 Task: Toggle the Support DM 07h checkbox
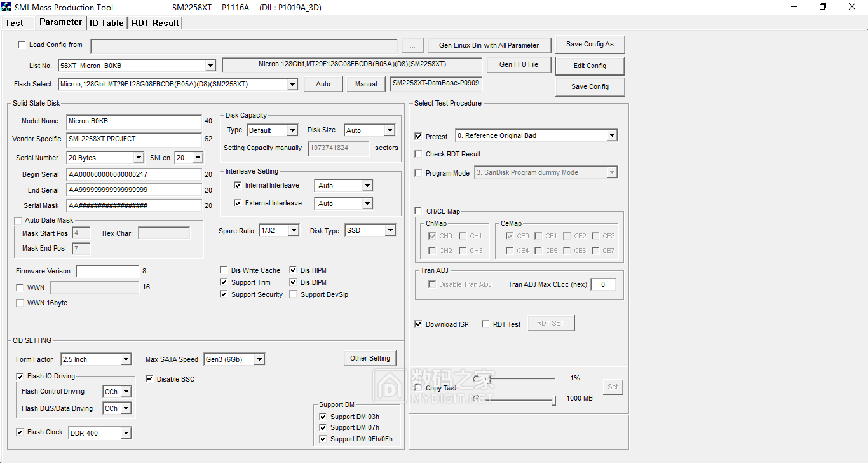click(323, 427)
